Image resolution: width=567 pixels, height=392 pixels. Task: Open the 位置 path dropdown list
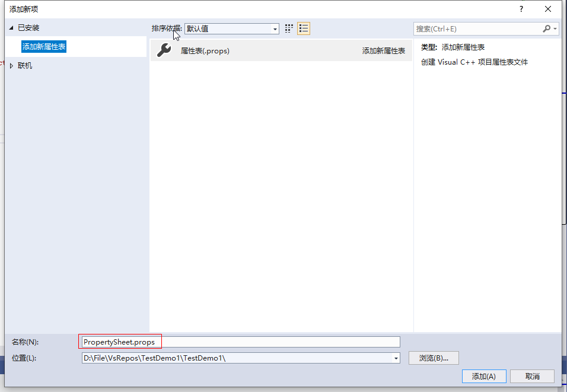(x=395, y=358)
